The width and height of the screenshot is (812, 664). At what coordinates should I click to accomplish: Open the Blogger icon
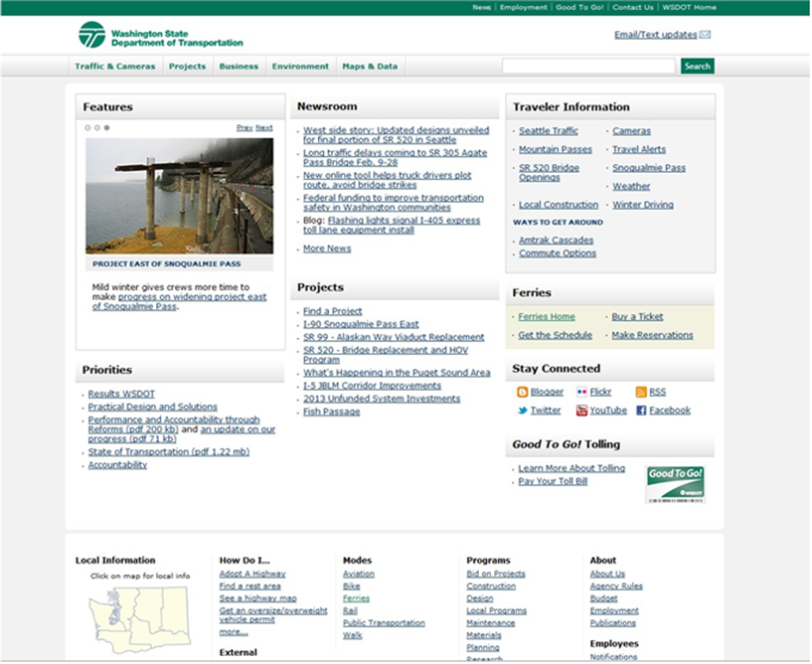coord(522,393)
